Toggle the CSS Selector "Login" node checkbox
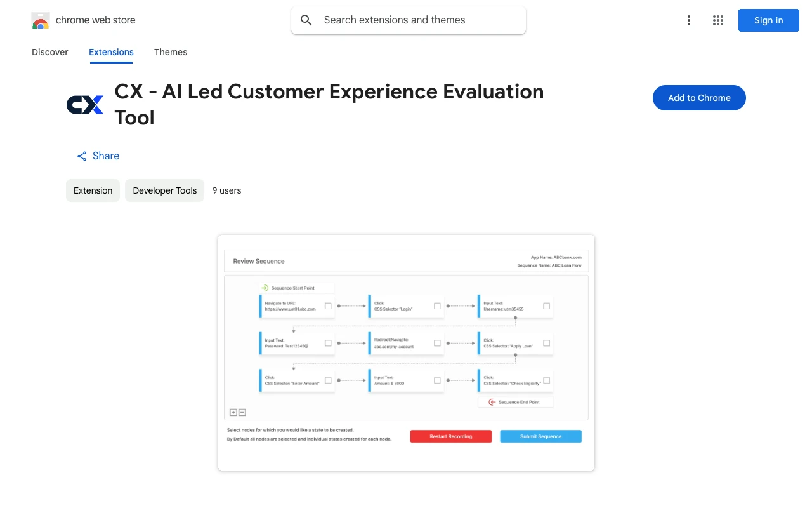This screenshot has width=812, height=508. pos(437,306)
